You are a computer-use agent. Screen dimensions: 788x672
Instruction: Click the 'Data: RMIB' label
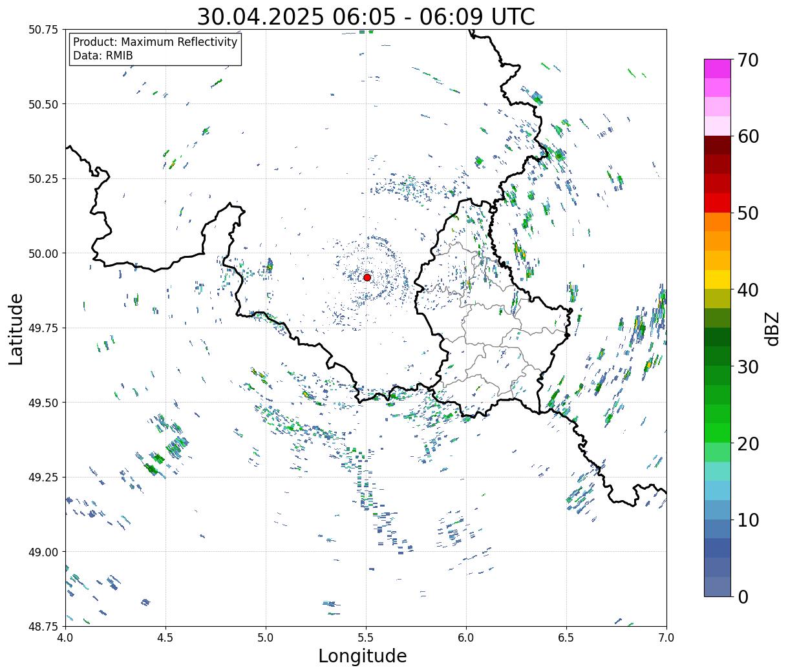coord(103,56)
